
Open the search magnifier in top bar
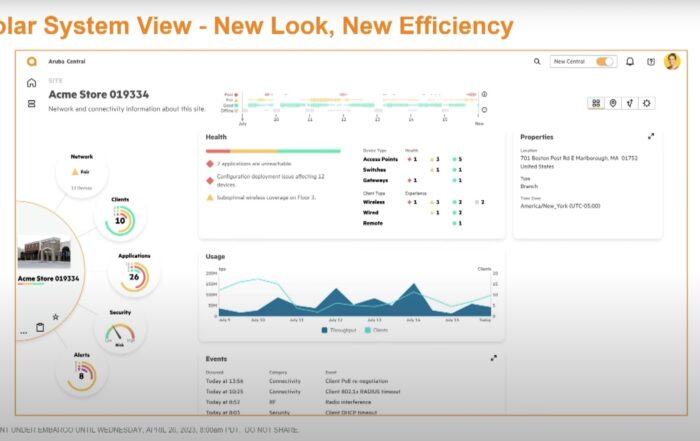click(x=537, y=62)
